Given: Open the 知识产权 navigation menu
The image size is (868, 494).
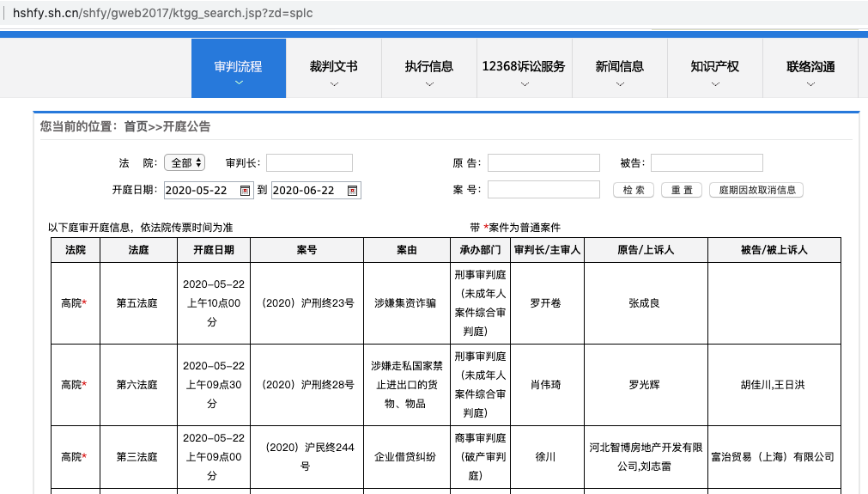Looking at the screenshot, I should (714, 68).
